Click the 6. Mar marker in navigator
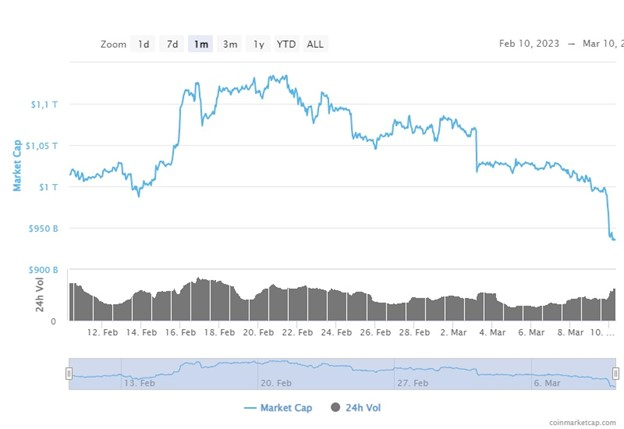This screenshot has width=624, height=429. pyautogui.click(x=547, y=383)
